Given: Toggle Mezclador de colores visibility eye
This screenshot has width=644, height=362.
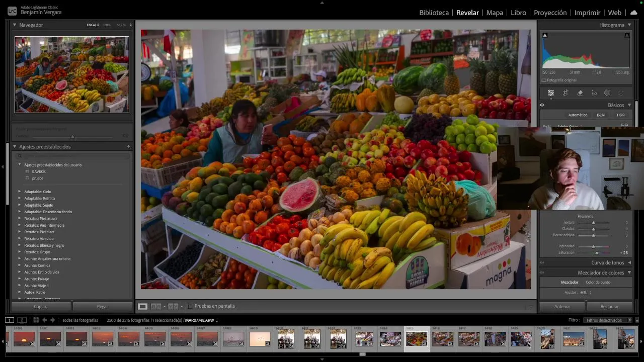Looking at the screenshot, I should (542, 273).
